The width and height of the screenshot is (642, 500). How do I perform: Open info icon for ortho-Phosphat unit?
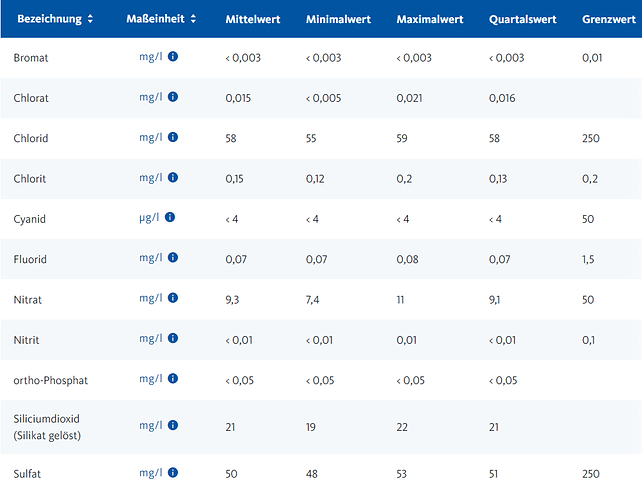[173, 379]
